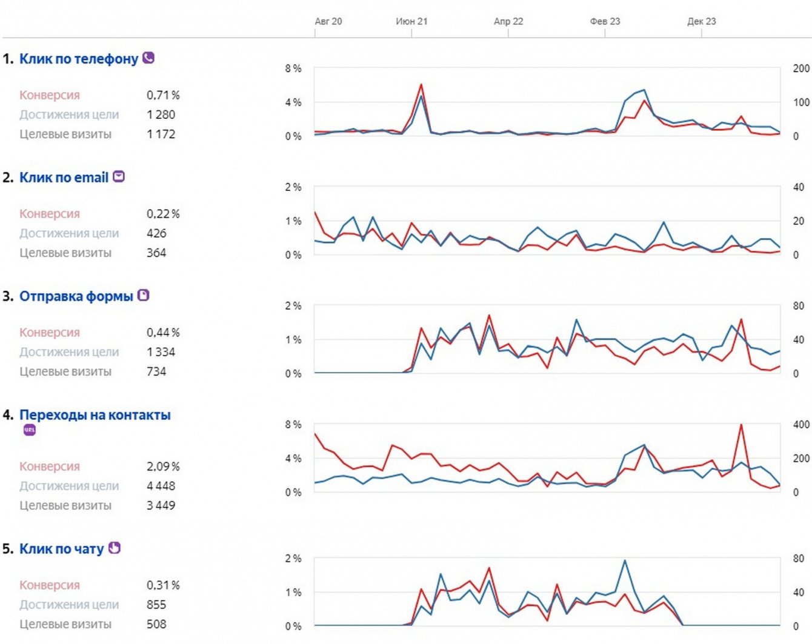Click the 1 334 Достижения цели value
Viewport: 812px width, 644px height.
(x=161, y=352)
